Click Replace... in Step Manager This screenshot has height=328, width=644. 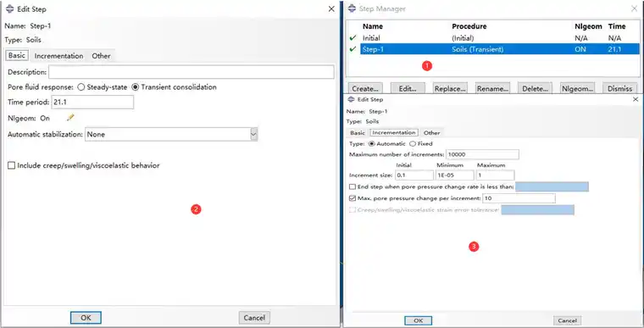click(450, 88)
